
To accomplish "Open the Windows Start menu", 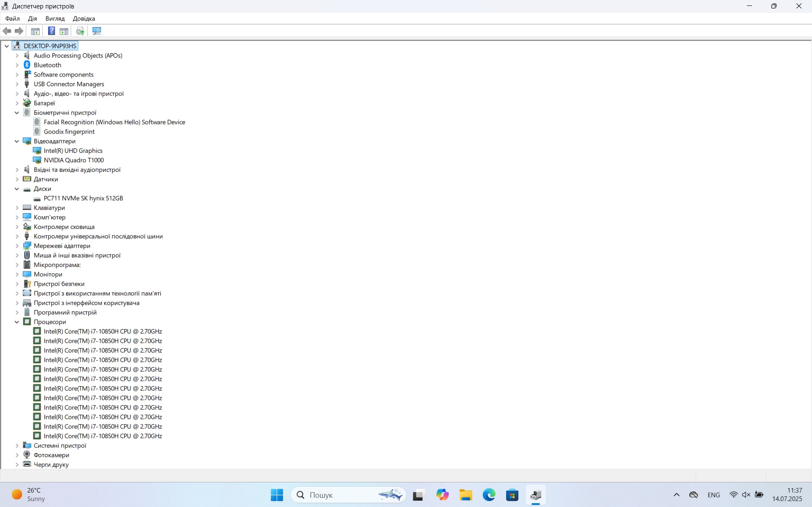I will coord(277,495).
